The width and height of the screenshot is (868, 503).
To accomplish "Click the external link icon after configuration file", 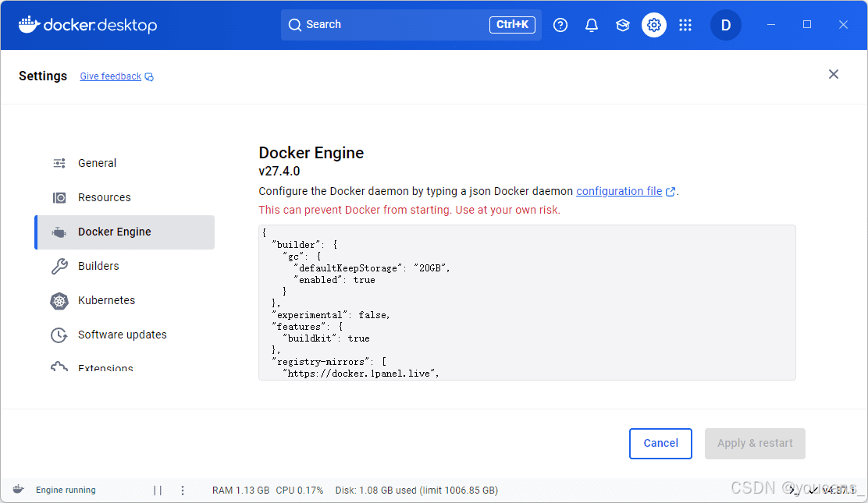I will pos(671,192).
